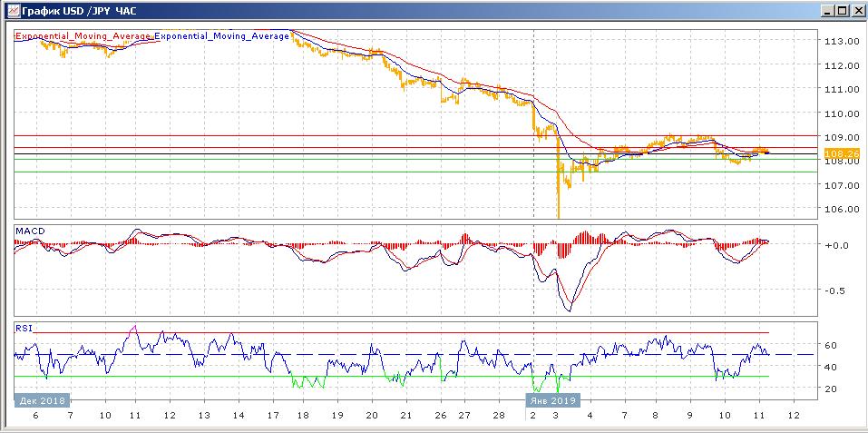Click the chart icon in the title bar
This screenshot has height=433, width=868.
tap(10, 10)
